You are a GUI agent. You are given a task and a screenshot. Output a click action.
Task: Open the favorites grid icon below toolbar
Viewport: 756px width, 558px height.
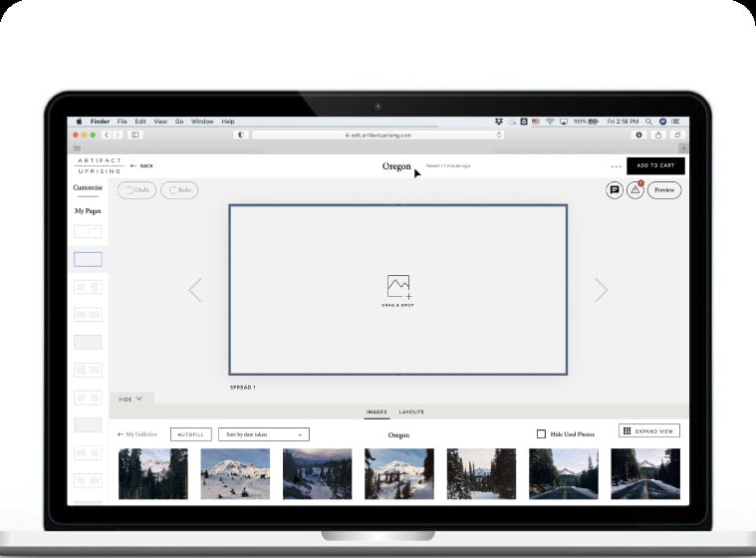click(x=77, y=148)
